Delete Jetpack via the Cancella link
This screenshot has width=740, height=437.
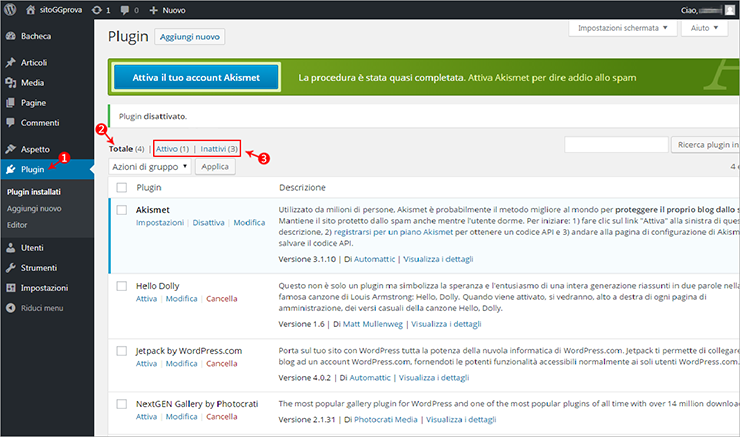(222, 364)
